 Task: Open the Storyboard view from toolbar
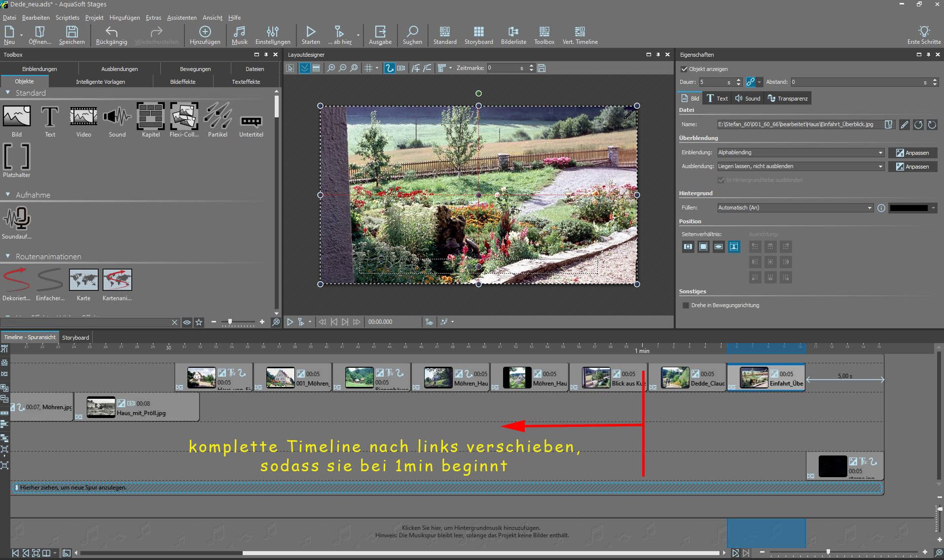[478, 35]
